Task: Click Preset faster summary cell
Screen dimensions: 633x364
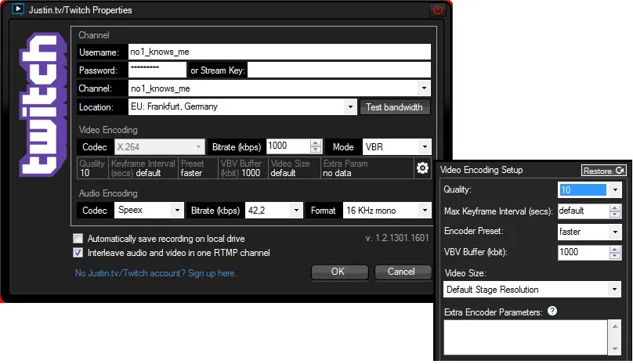Action: pos(197,168)
